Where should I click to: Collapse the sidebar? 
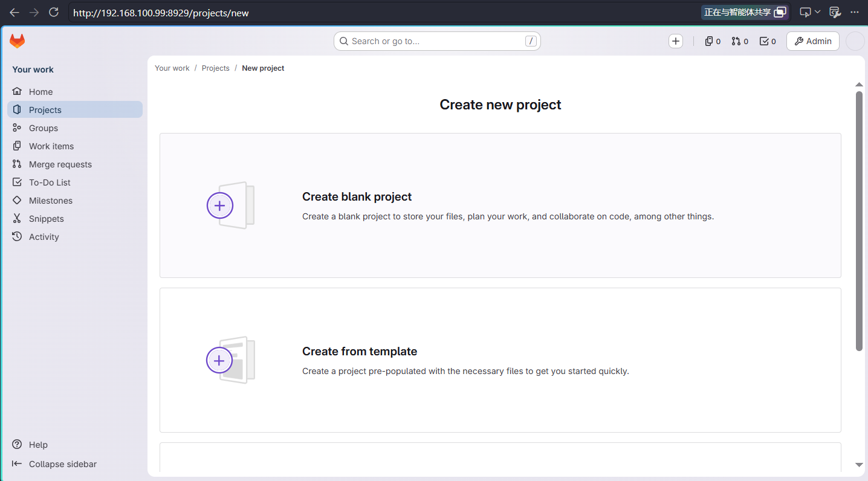(54, 464)
